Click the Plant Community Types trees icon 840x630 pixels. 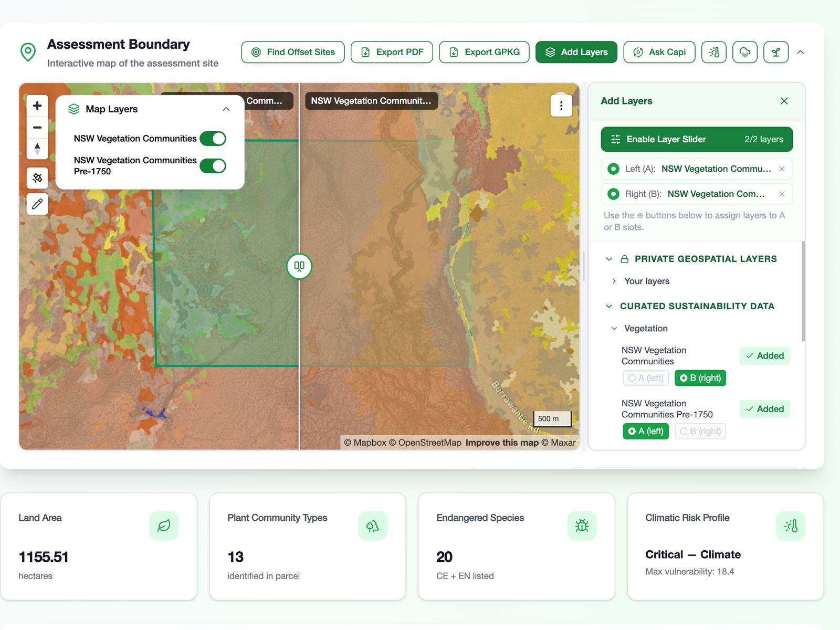(x=373, y=526)
